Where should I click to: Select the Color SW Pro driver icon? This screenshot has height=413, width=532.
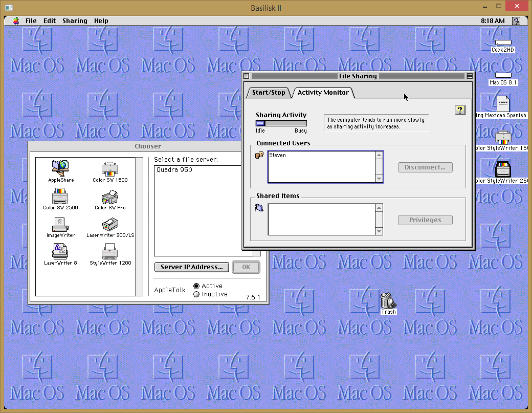pyautogui.click(x=110, y=200)
